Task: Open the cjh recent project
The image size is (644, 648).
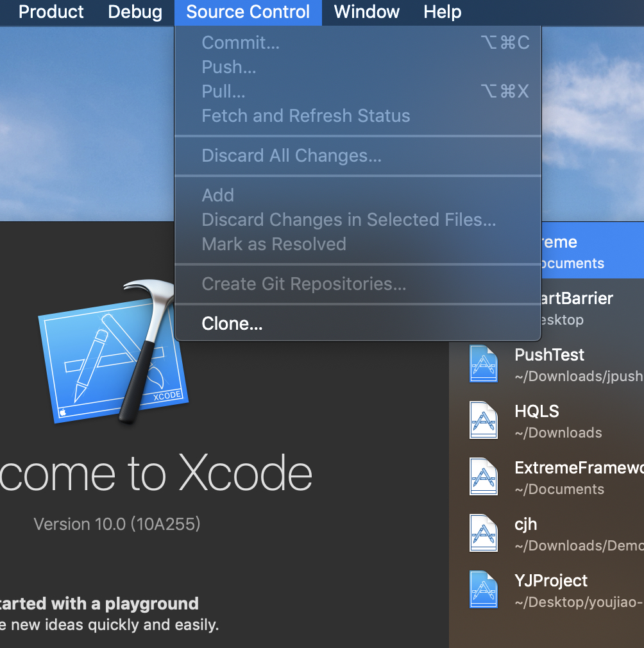Action: [x=547, y=534]
